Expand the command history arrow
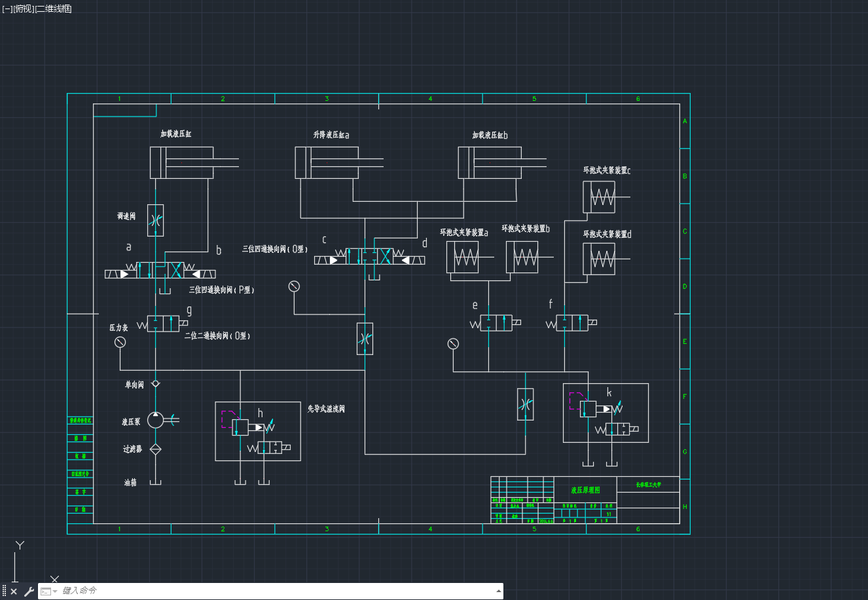The image size is (868, 600). (x=499, y=591)
